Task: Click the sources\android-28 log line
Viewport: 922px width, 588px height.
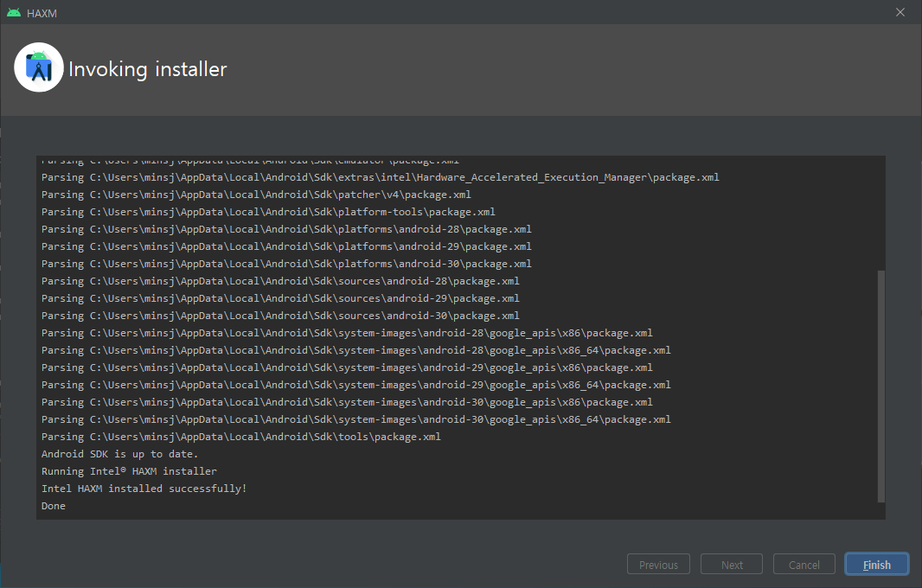Action: [280, 281]
